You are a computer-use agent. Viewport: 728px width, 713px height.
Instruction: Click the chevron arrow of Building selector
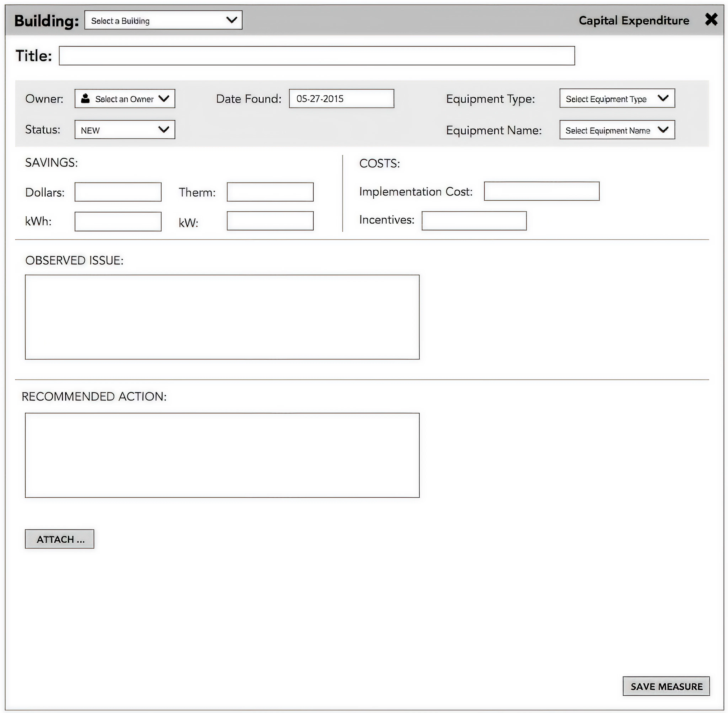click(x=232, y=20)
